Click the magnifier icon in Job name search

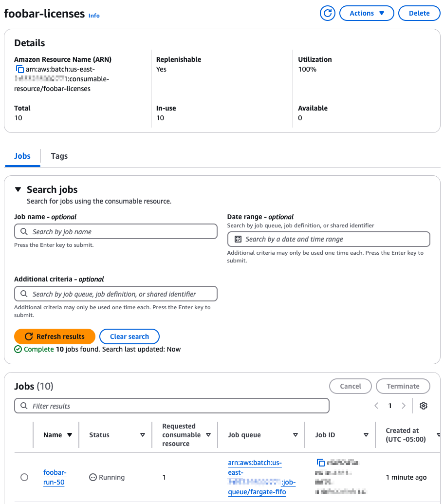coord(23,231)
